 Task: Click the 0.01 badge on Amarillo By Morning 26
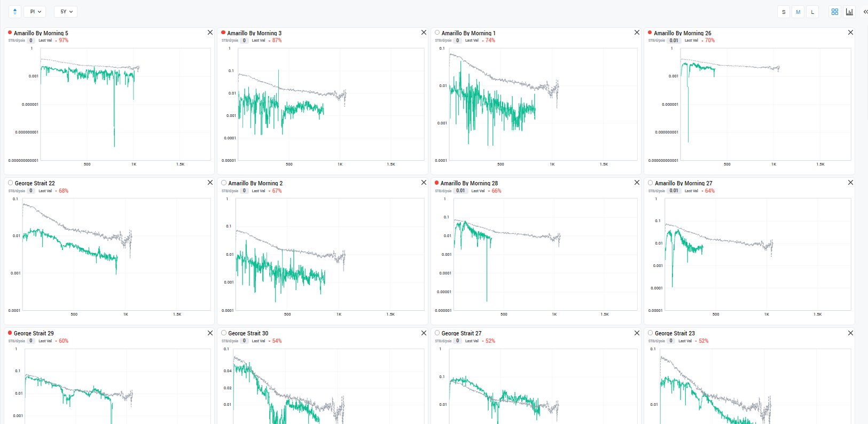tap(674, 41)
